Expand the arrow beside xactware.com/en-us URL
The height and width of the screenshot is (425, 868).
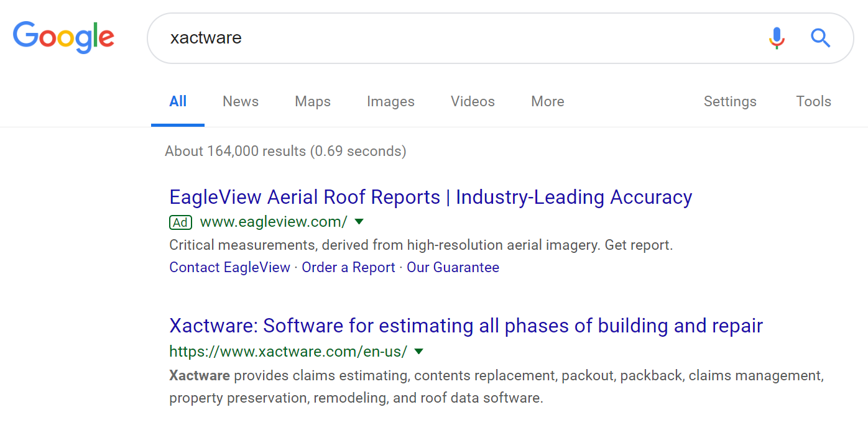point(419,352)
